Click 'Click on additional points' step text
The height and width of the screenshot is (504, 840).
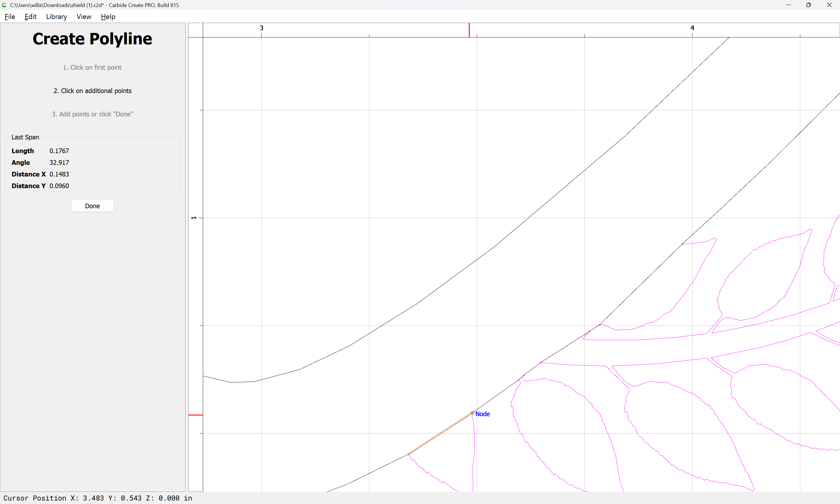tap(92, 91)
